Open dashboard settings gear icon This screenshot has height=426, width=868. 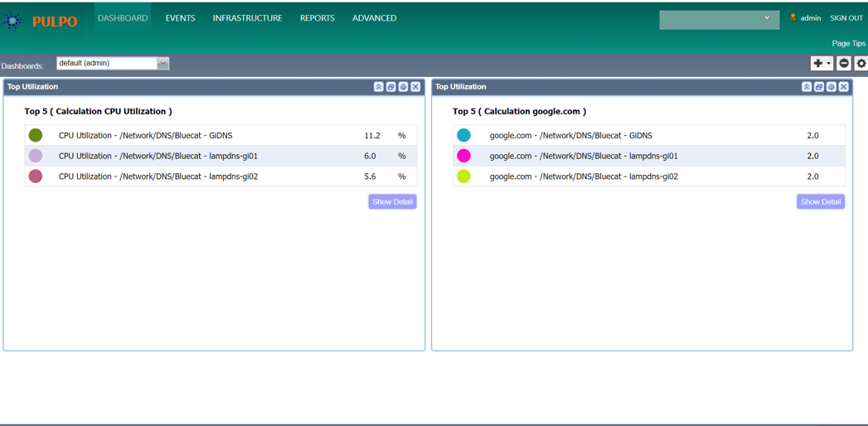click(861, 63)
